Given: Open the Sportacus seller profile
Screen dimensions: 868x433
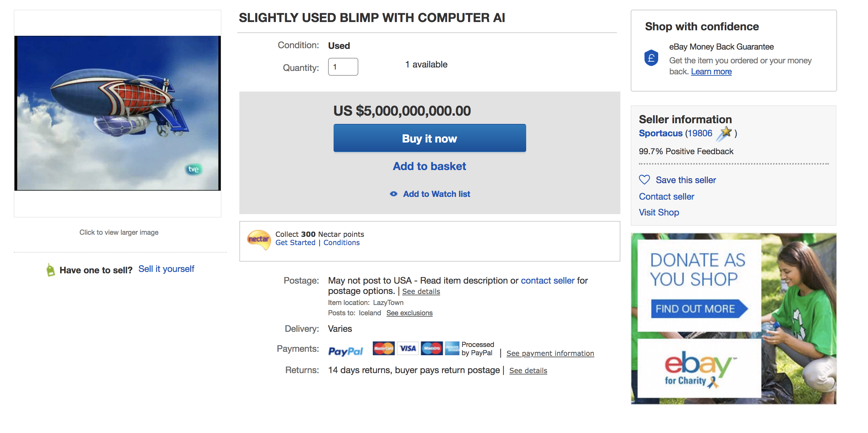Looking at the screenshot, I should [x=660, y=133].
